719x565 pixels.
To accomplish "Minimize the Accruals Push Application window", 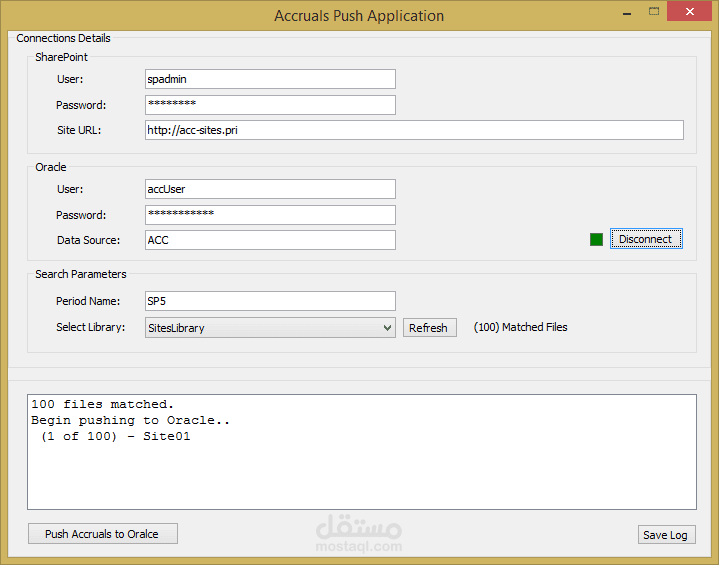I will (x=625, y=11).
